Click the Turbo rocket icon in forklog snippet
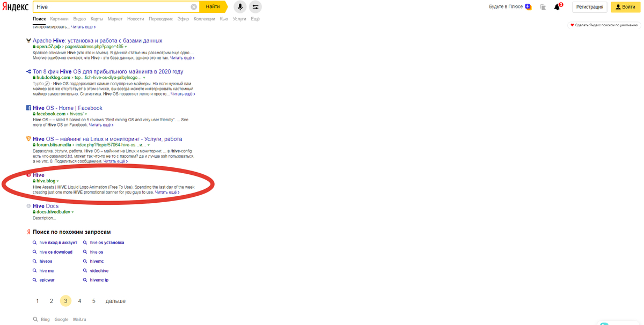The width and height of the screenshot is (644, 325). point(48,84)
